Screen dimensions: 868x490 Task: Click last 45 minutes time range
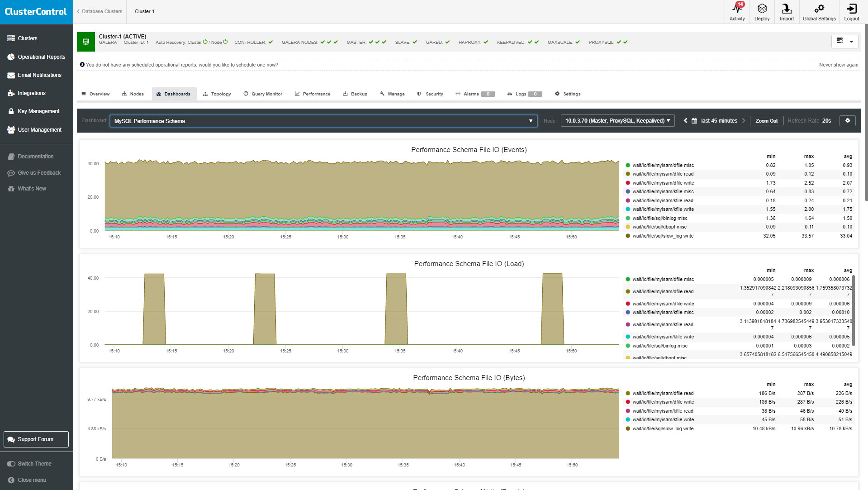(x=719, y=121)
